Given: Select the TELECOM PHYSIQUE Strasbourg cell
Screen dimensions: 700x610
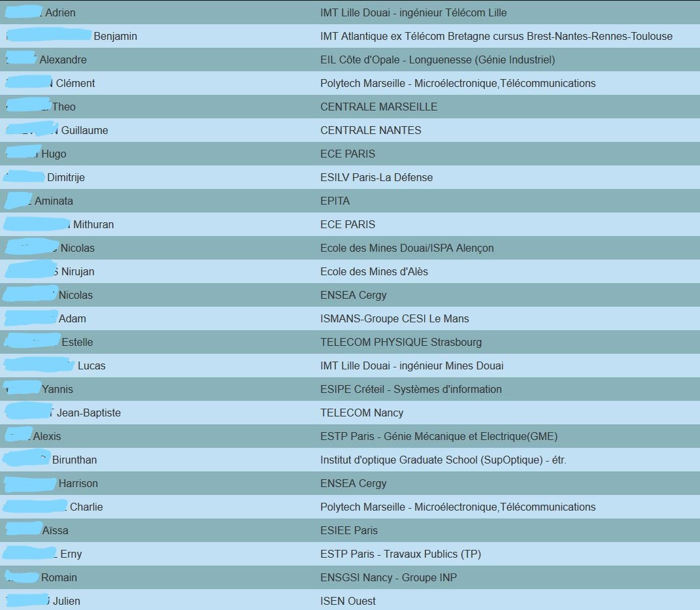Looking at the screenshot, I should point(401,343).
